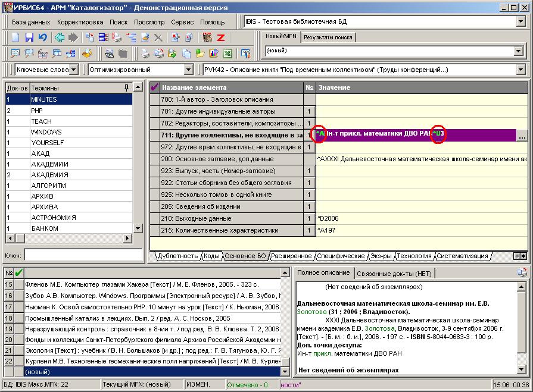Undo changes with the blue curved arrow
The height and width of the screenshot is (392, 533).
click(43, 37)
